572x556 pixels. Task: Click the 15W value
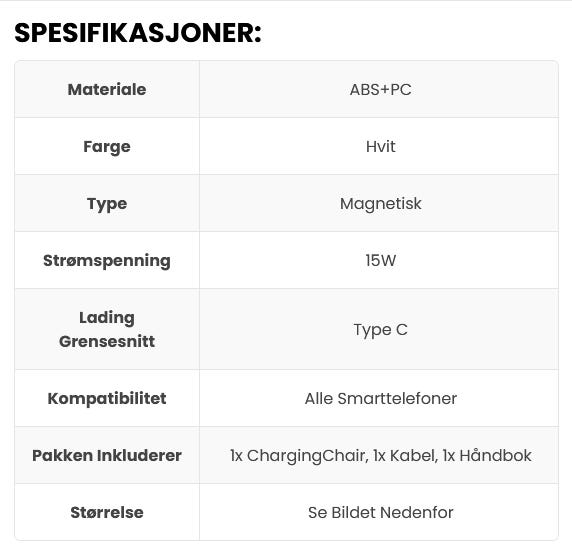tap(380, 260)
